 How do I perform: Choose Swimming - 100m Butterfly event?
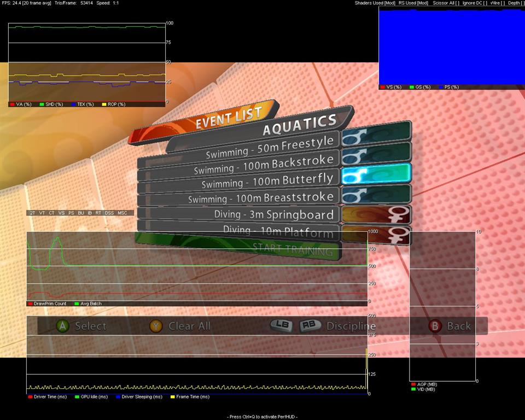click(239, 181)
